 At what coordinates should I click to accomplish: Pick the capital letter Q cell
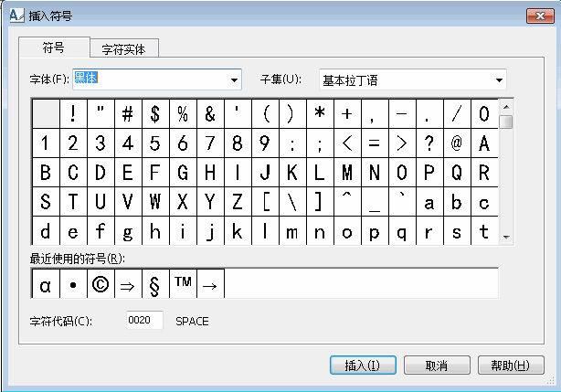tap(457, 173)
